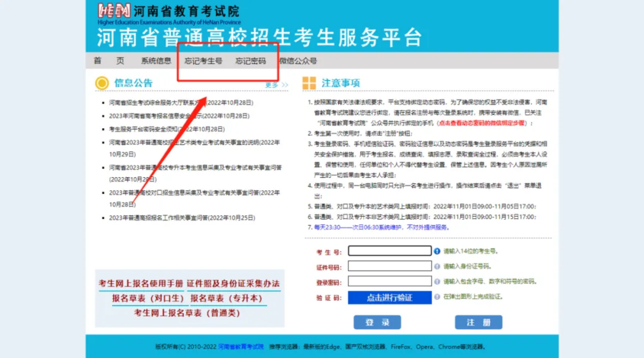Click hint text 请输入身份证号码
644x358 pixels.
click(x=467, y=266)
